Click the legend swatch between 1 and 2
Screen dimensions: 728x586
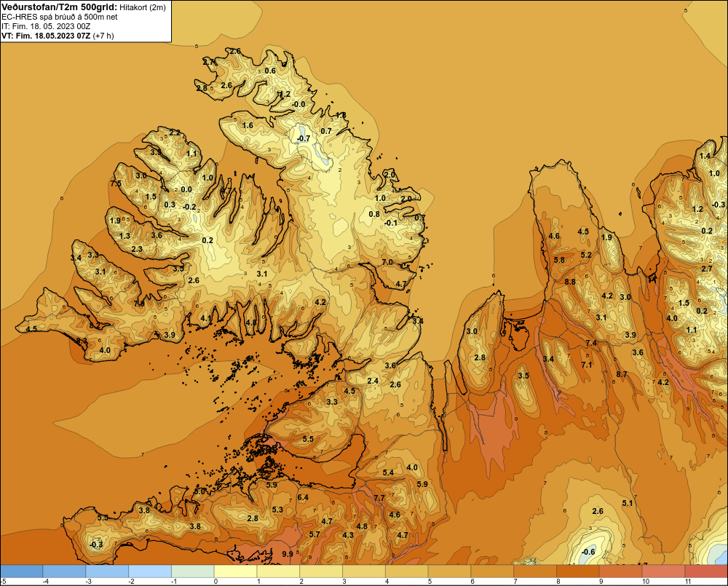click(x=279, y=571)
